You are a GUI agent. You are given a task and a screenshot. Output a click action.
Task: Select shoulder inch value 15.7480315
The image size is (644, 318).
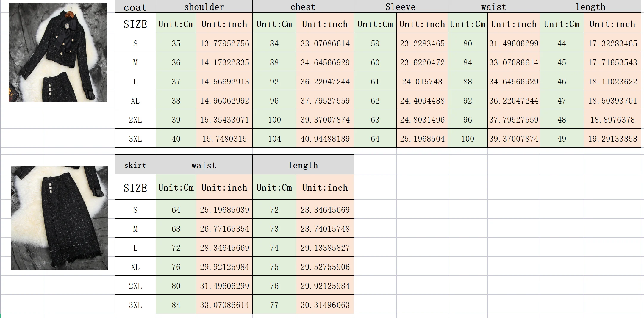(224, 138)
